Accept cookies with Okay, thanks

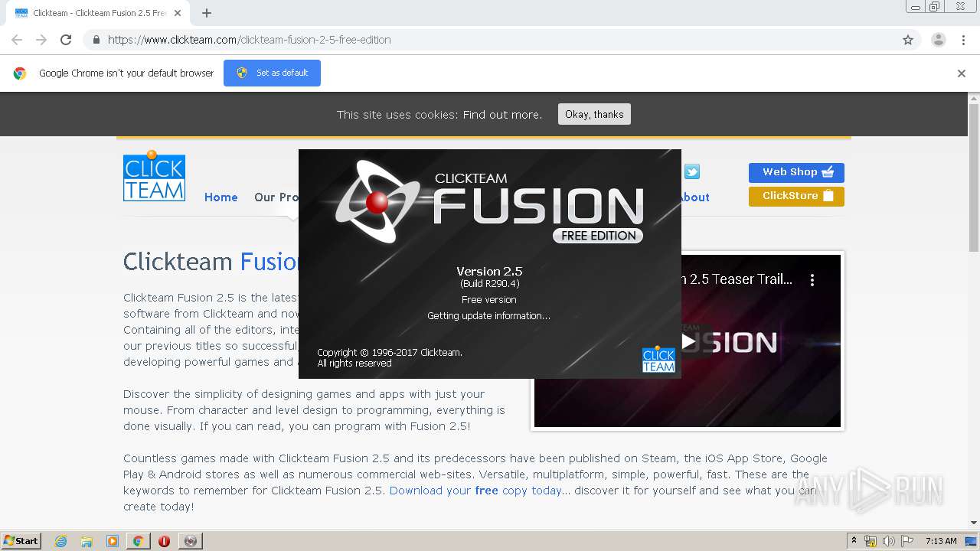[x=594, y=114]
